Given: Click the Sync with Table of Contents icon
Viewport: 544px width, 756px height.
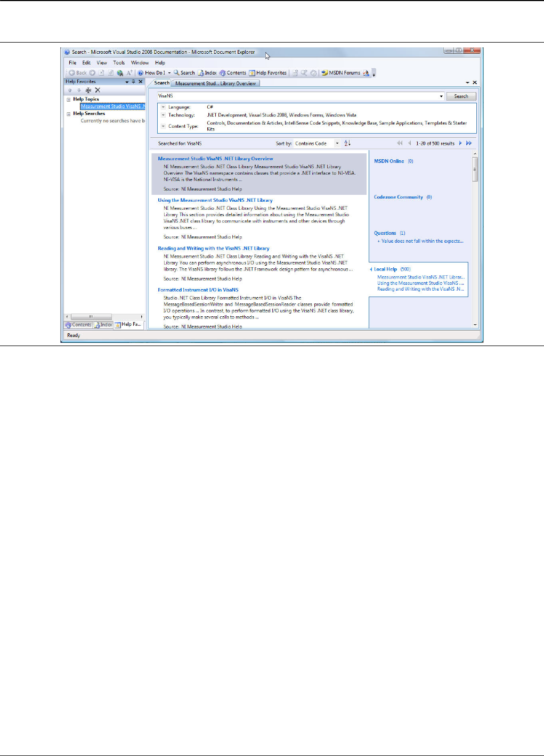Looking at the screenshot, I should [x=313, y=73].
